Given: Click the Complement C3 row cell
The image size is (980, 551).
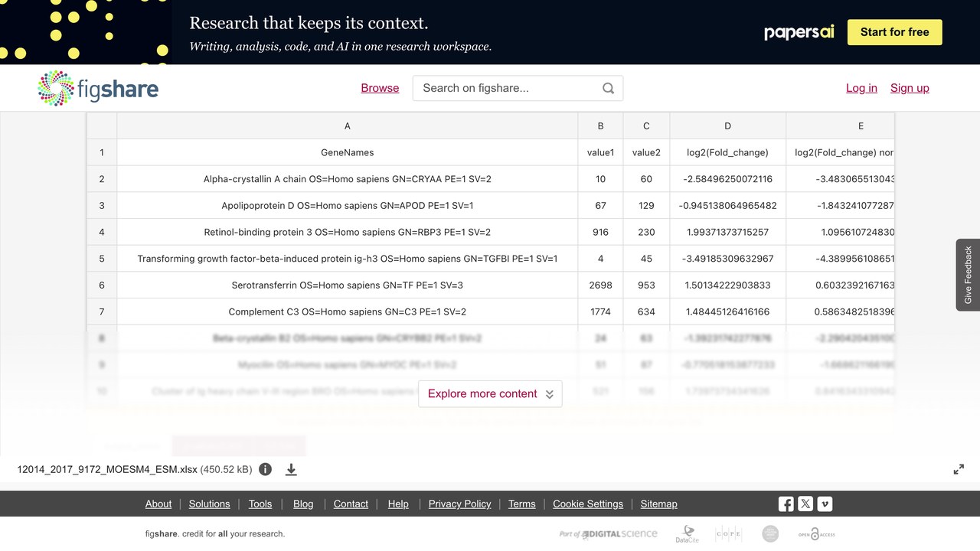Looking at the screenshot, I should pyautogui.click(x=348, y=311).
